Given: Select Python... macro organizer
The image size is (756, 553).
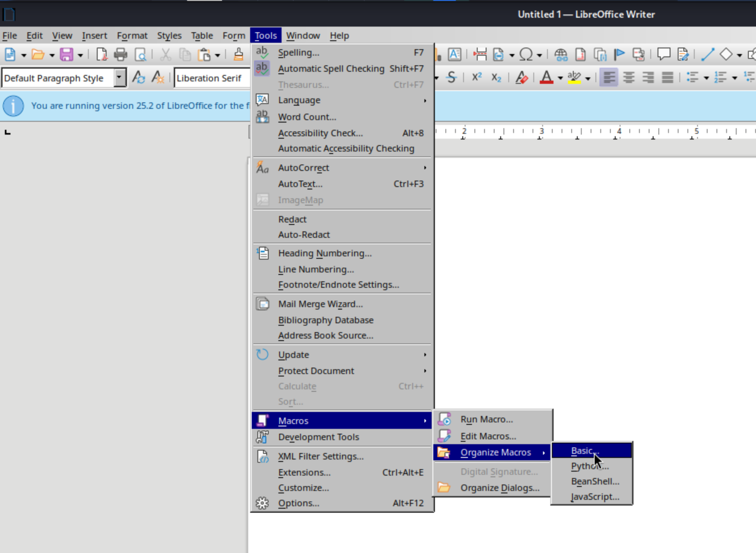Looking at the screenshot, I should coord(591,466).
